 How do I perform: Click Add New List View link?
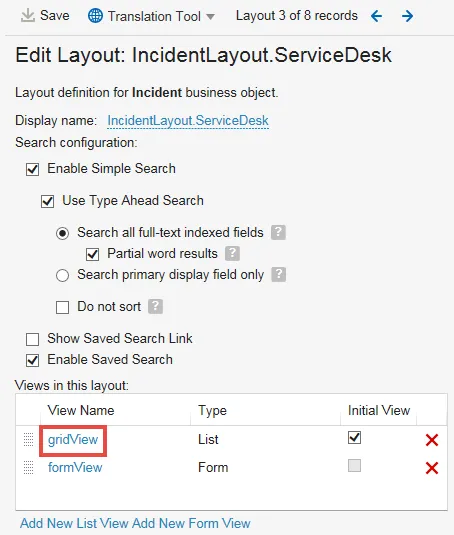(74, 523)
